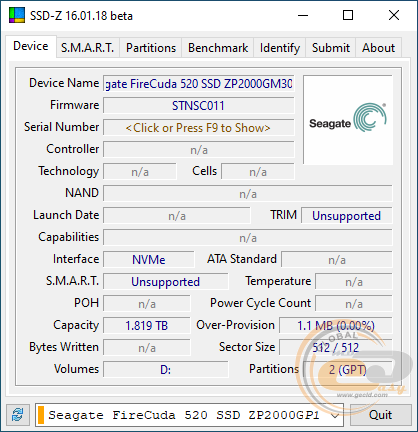This screenshot has width=418, height=432.
Task: Click the Partitions value 2 (GPT)
Action: tap(348, 370)
